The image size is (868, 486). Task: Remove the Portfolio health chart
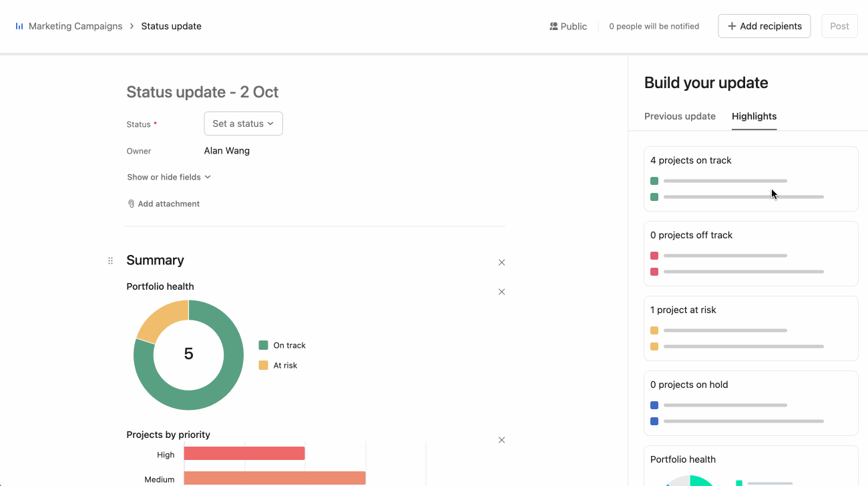coord(501,292)
